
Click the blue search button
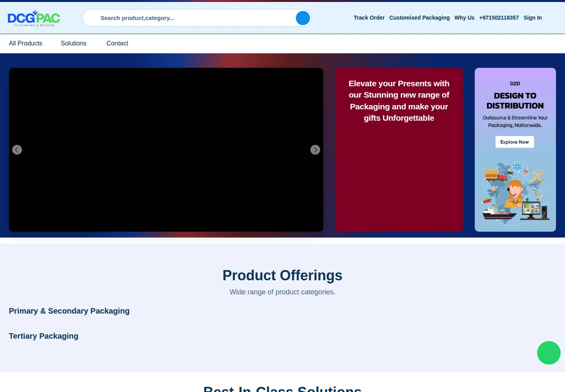point(303,18)
